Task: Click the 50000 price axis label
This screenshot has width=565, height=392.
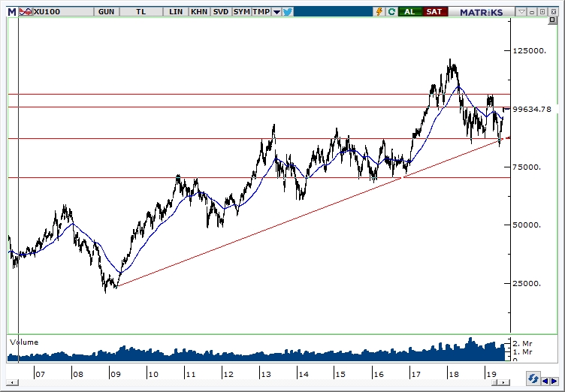Action: [527, 225]
